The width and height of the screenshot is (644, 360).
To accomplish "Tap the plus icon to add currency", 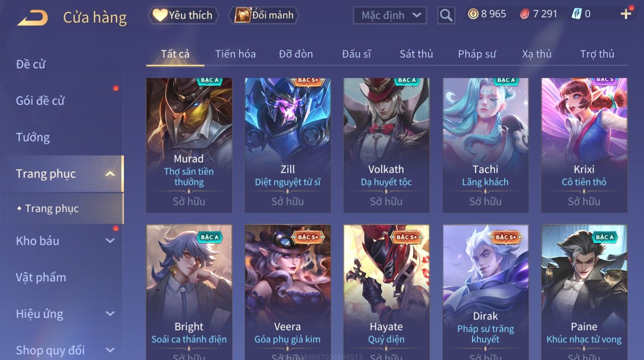I will (x=626, y=14).
